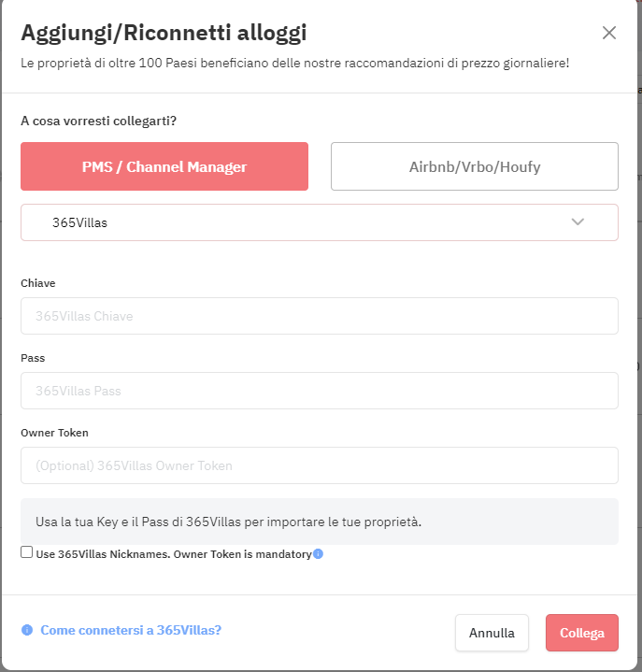Click the A cosa vorresti collegarti heading
The image size is (642, 672).
pos(98,121)
